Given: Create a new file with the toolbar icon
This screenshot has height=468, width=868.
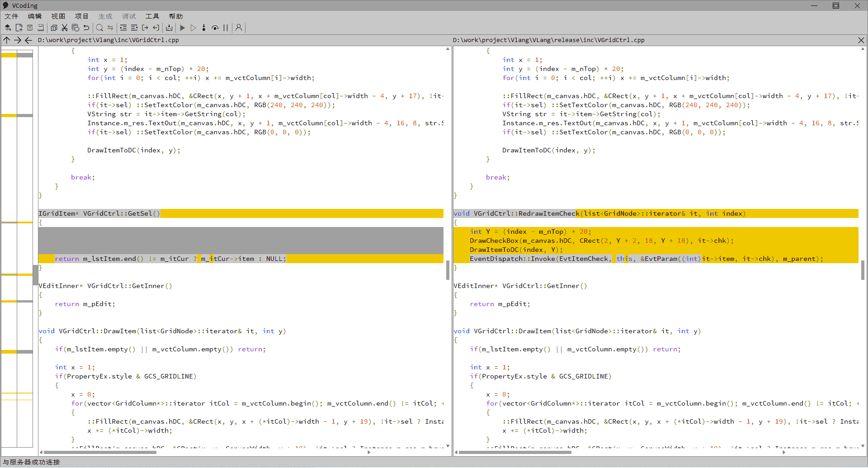Looking at the screenshot, I should (x=19, y=28).
